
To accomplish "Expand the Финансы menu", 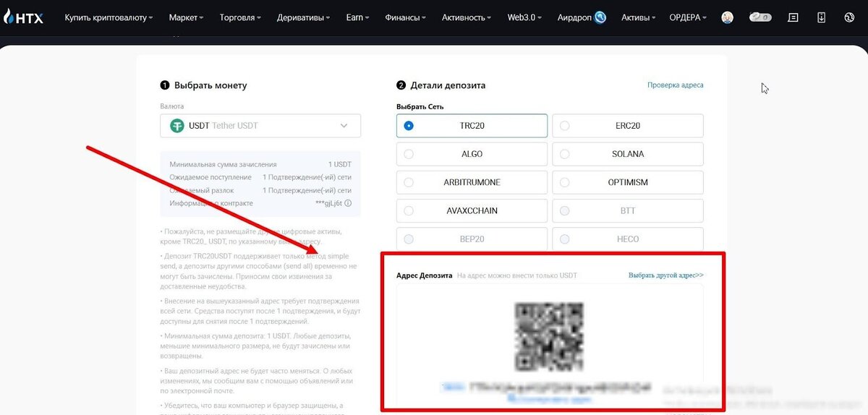I will 405,17.
